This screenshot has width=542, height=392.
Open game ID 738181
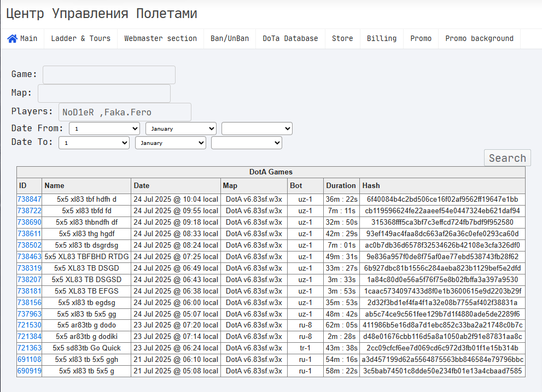(30, 291)
